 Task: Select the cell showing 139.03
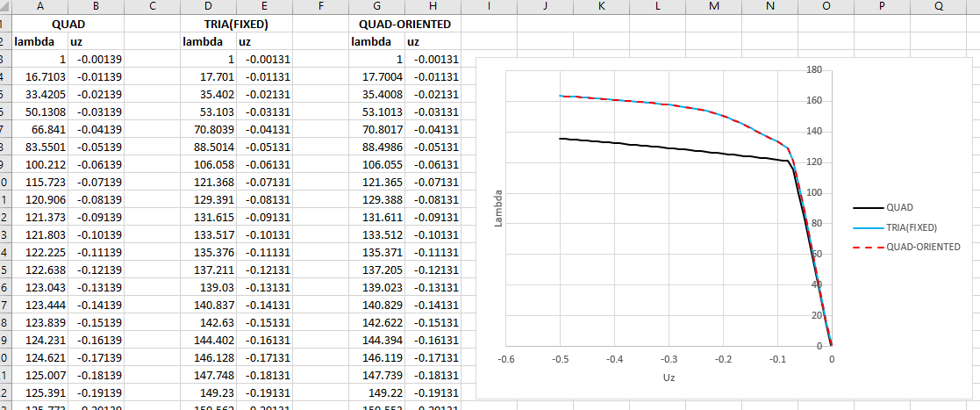point(208,287)
